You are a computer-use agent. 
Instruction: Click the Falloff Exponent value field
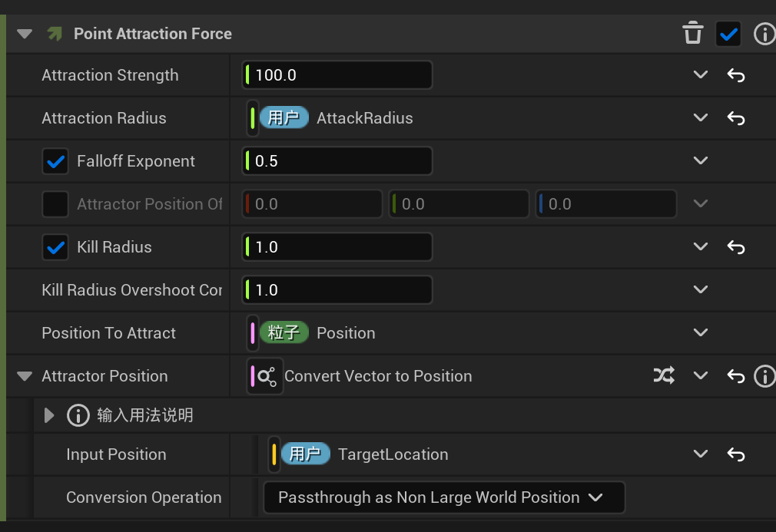tap(337, 161)
